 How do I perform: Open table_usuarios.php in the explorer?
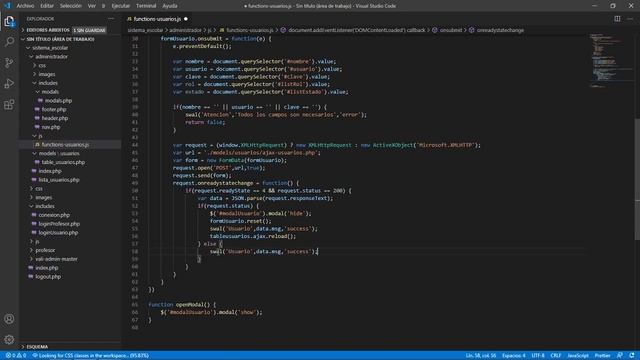click(63, 162)
